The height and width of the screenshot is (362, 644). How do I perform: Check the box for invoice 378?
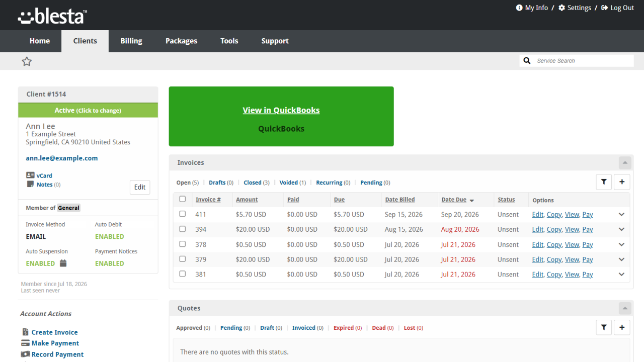[183, 244]
